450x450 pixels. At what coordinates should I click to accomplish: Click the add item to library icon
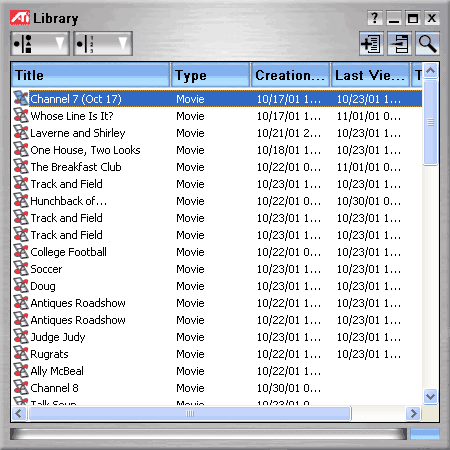pos(371,44)
